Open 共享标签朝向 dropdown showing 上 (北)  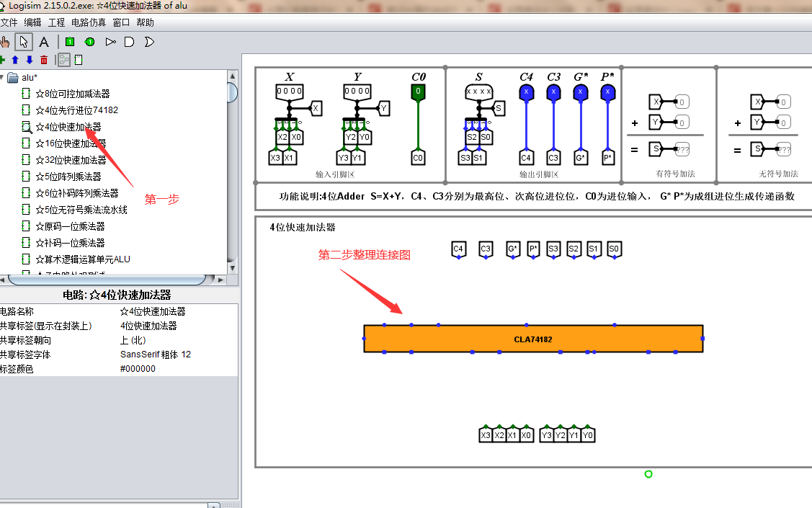[x=178, y=340]
